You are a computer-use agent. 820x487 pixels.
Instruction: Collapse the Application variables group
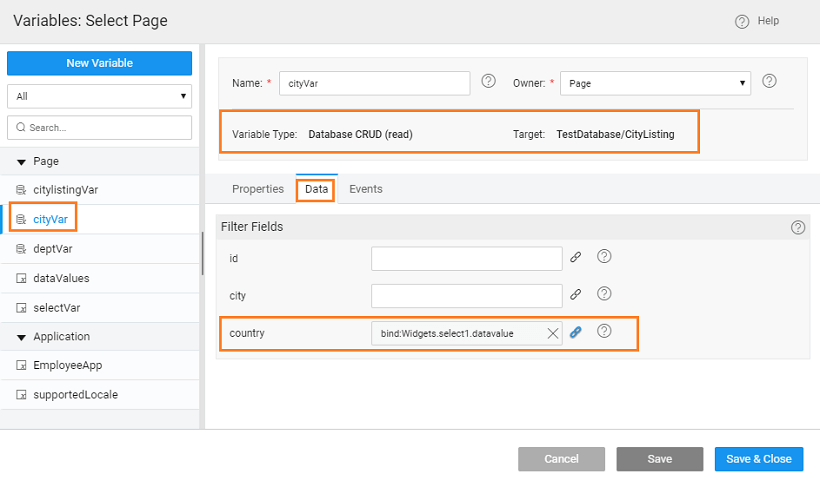tap(21, 337)
